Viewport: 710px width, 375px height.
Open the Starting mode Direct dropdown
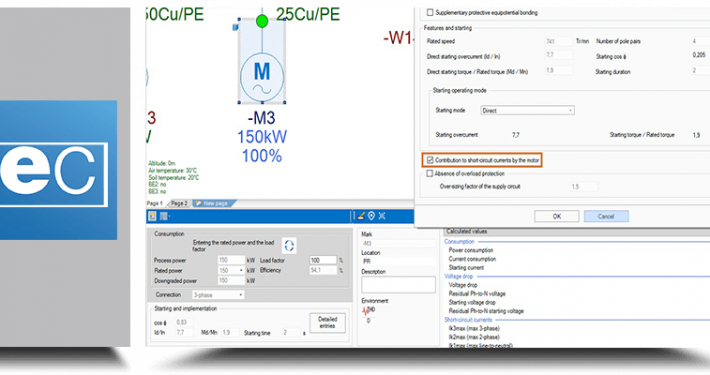coord(527,111)
